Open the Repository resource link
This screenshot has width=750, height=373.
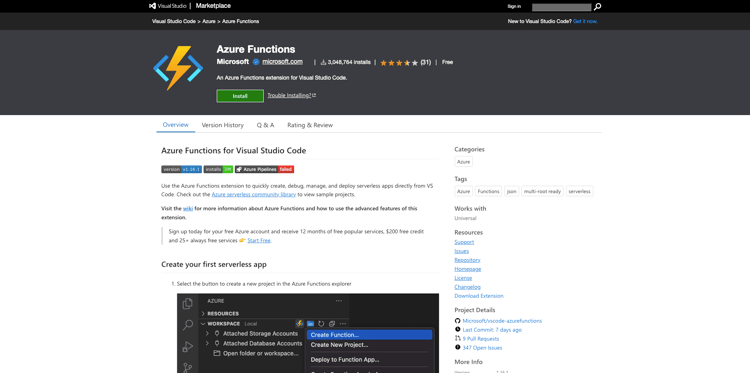(467, 260)
